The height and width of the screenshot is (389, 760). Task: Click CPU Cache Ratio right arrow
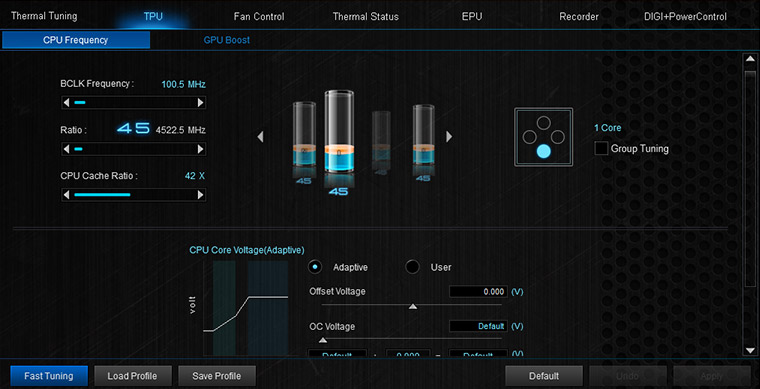pos(200,195)
